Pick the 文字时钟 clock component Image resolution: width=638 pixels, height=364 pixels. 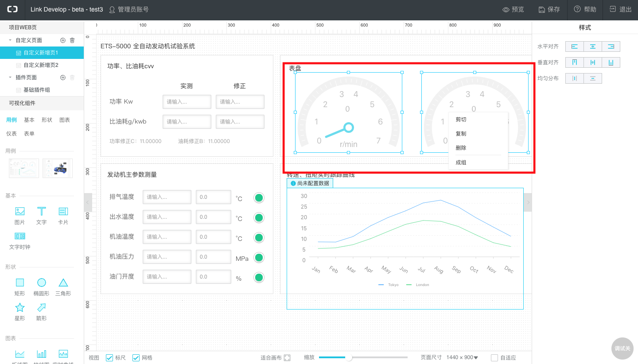tap(20, 241)
